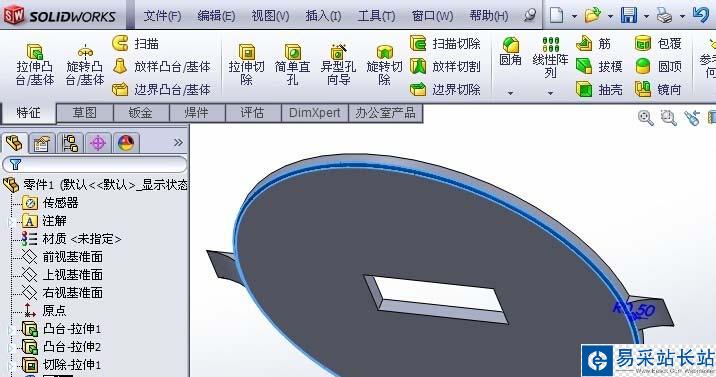Select the Rib (筋) feature

click(594, 43)
